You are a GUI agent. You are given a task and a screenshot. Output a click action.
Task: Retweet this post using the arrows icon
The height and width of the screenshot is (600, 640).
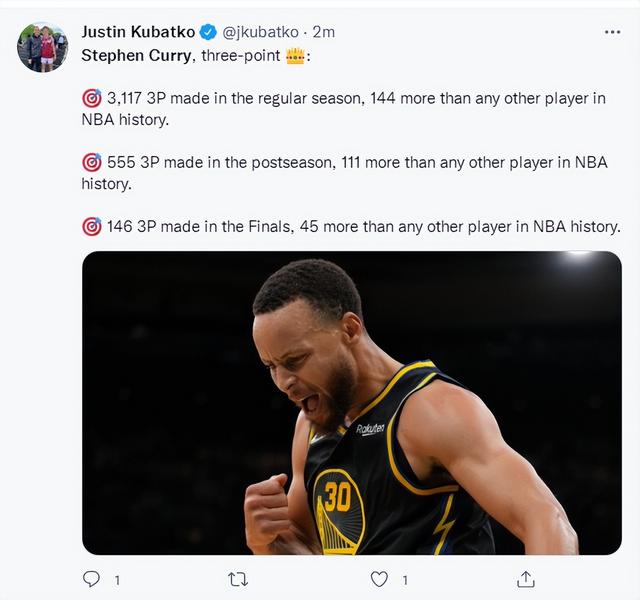238,579
